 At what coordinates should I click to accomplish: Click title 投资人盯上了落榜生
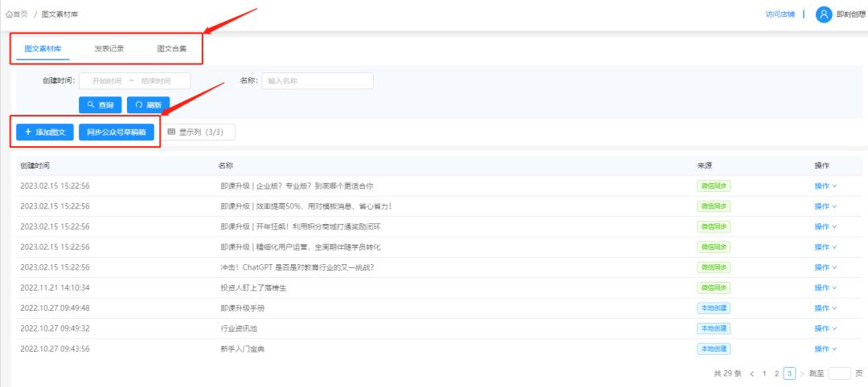pyautogui.click(x=253, y=288)
